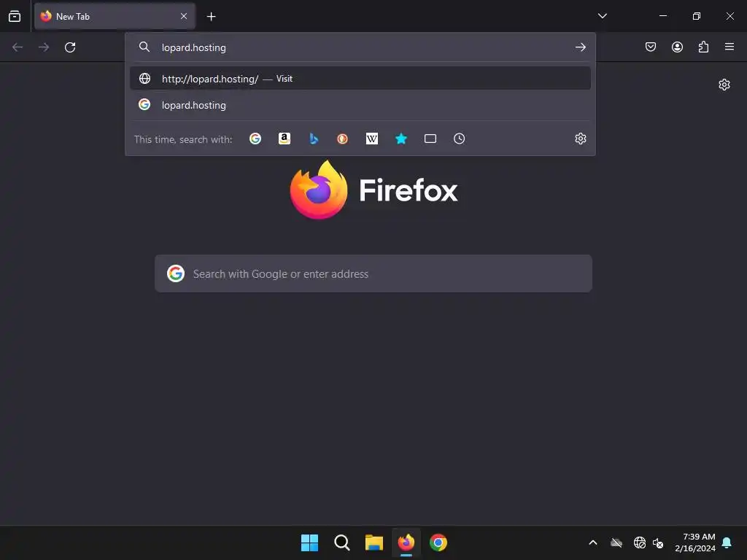Open the Firefox View recent browsing icon

pos(15,16)
